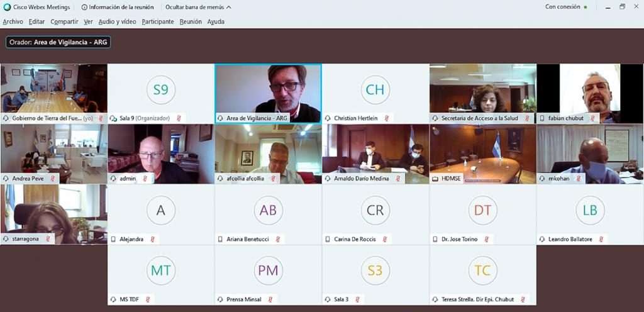Open the Archivo menu
644x312 pixels.
click(x=13, y=22)
